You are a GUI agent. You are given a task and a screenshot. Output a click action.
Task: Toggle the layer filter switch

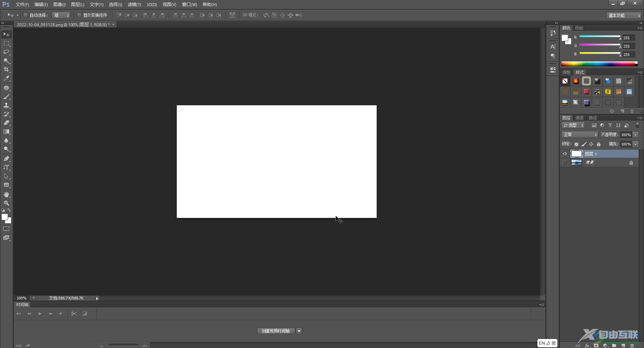tap(638, 125)
